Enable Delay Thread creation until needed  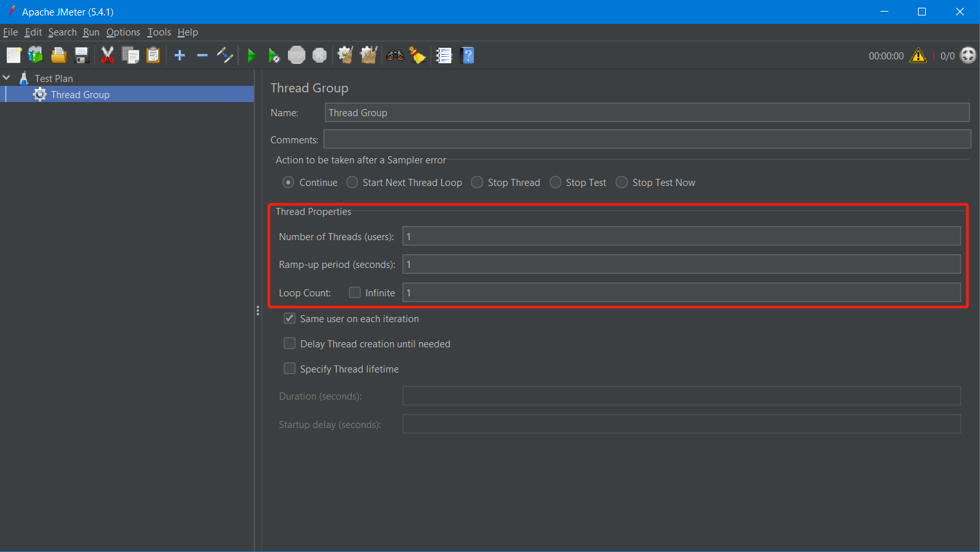coord(290,343)
